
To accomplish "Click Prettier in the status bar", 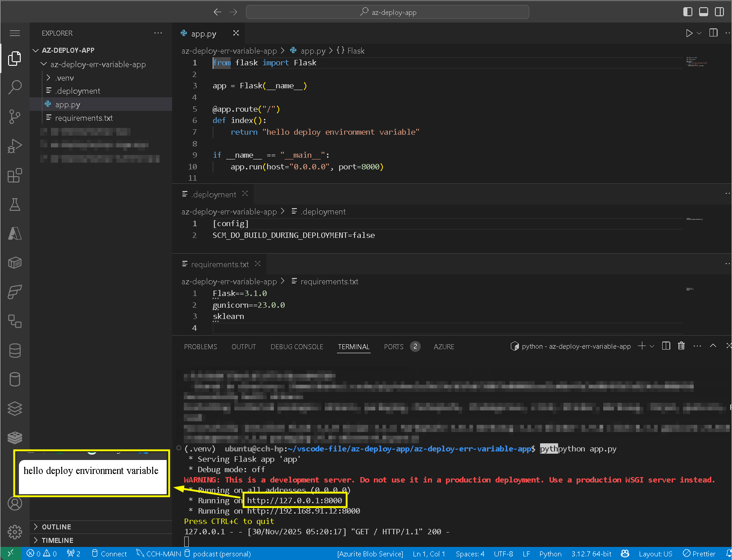I will (x=699, y=554).
